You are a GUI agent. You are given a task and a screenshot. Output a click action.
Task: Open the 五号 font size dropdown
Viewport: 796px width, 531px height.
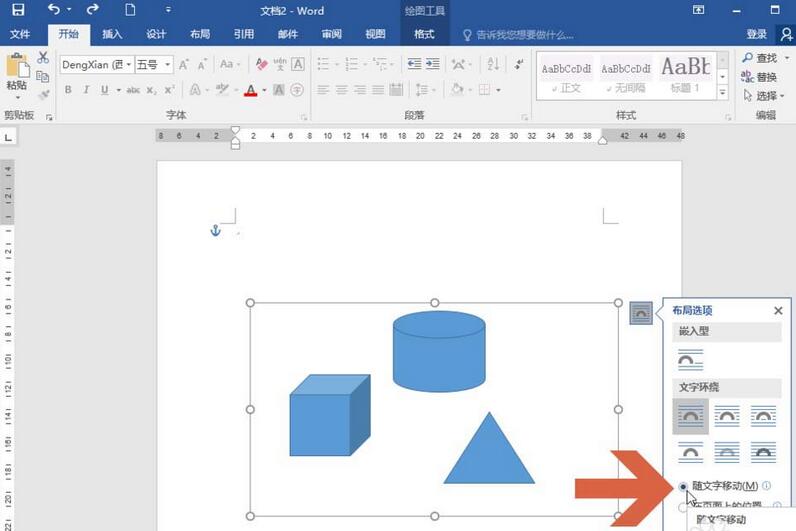(168, 64)
